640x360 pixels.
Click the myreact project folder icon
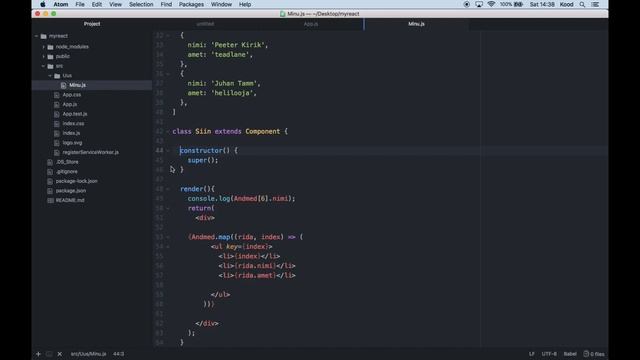pyautogui.click(x=44, y=36)
